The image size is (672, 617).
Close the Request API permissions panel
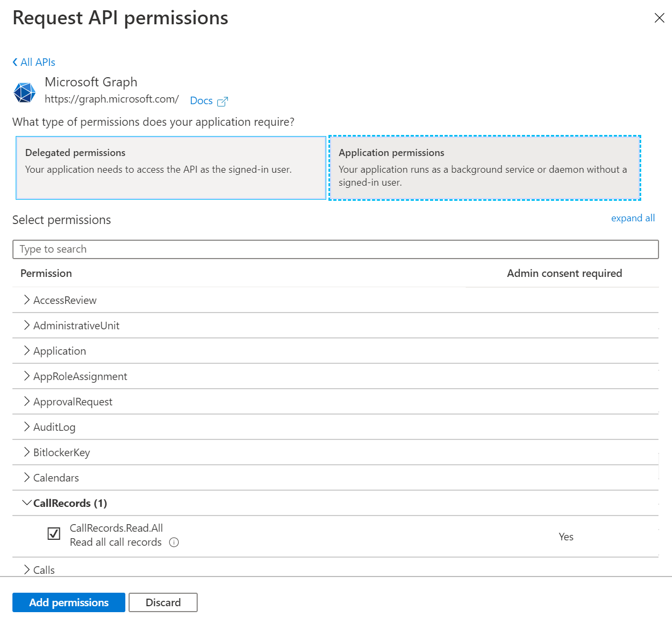click(659, 18)
